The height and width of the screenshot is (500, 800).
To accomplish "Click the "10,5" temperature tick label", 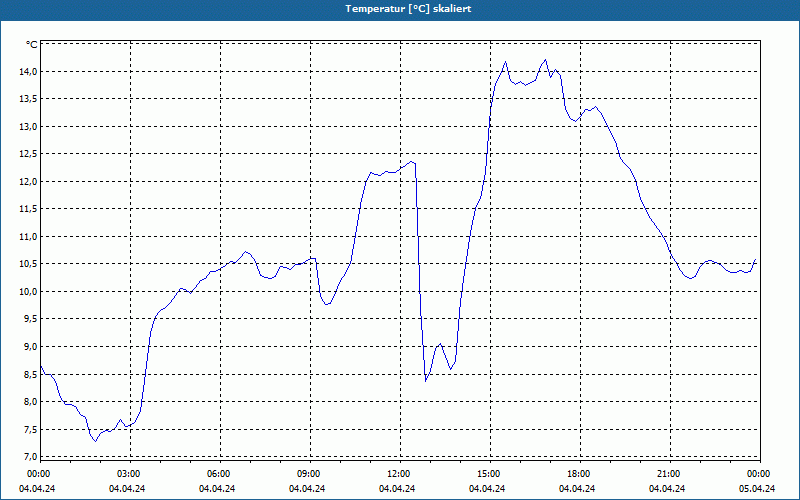I will click(x=29, y=264).
